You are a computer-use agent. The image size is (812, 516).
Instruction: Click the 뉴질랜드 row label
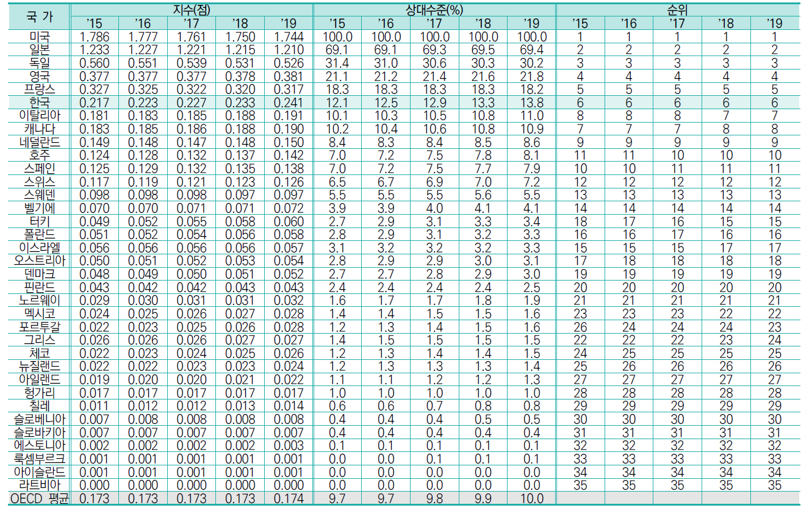point(39,367)
